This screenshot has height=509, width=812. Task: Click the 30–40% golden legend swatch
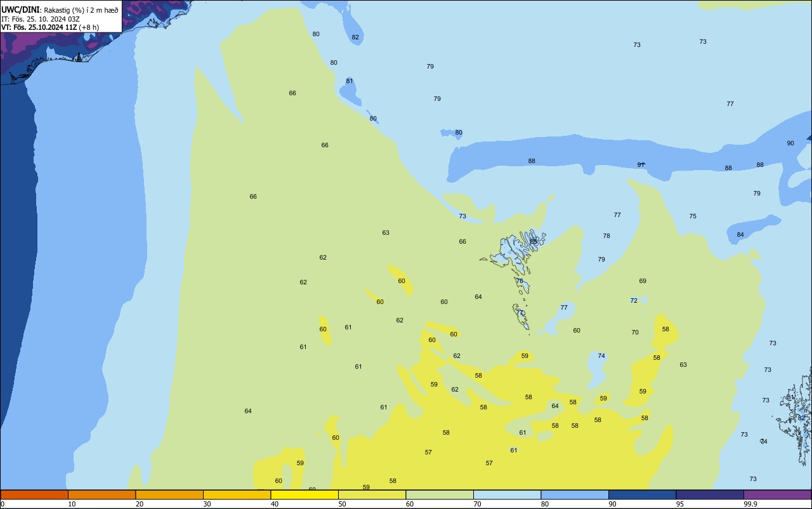point(237,494)
